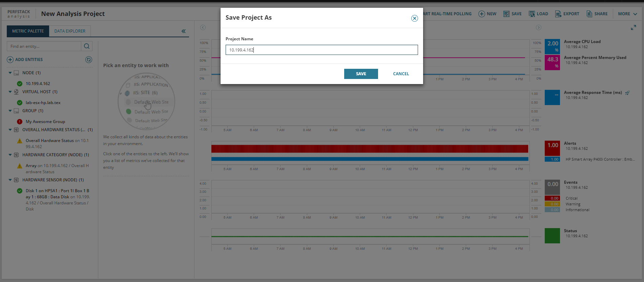Click the GROUP category icon

(x=16, y=111)
